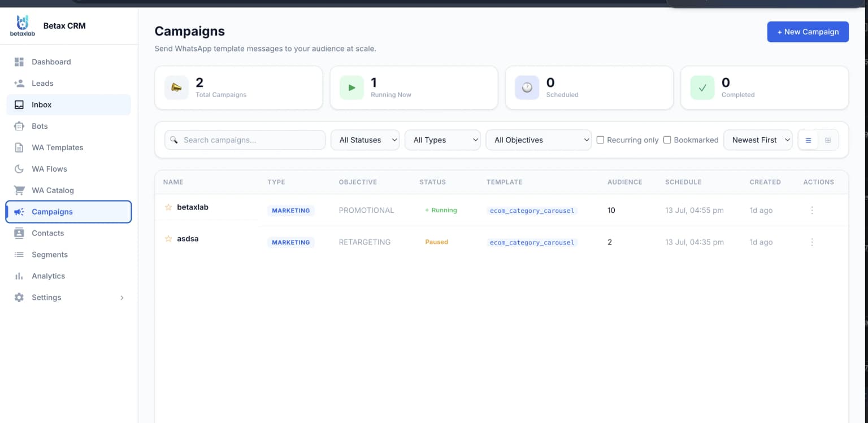This screenshot has height=423, width=868.
Task: Click the search magnifier icon
Action: 174,140
